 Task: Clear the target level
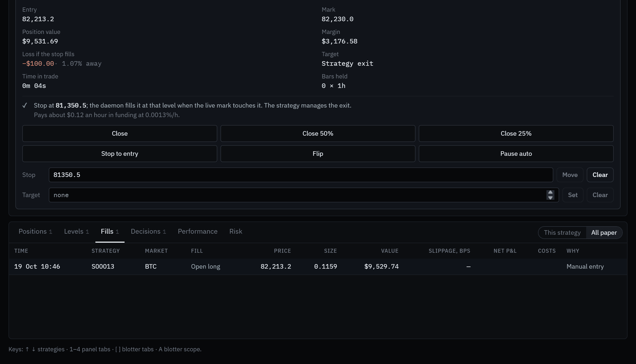tap(600, 195)
